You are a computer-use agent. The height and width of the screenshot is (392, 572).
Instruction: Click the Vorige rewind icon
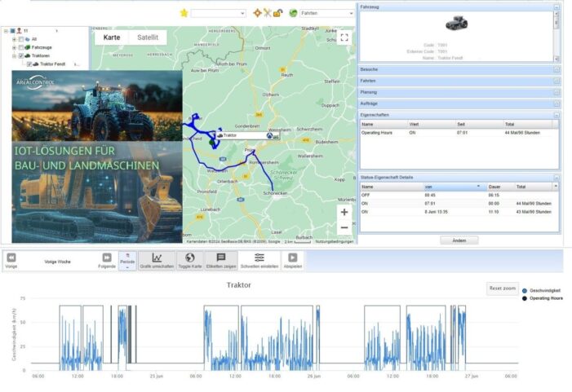click(x=11, y=258)
